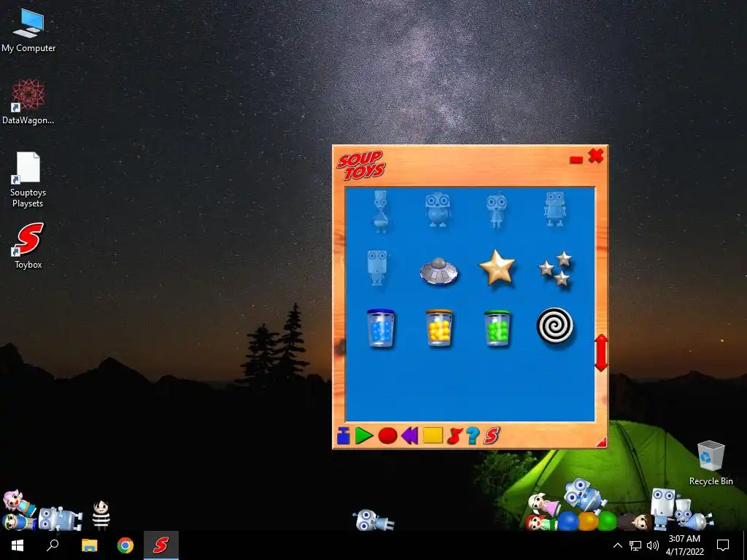Pick the armless rectangular-head robot in second row
The height and width of the screenshot is (560, 747).
point(377,268)
